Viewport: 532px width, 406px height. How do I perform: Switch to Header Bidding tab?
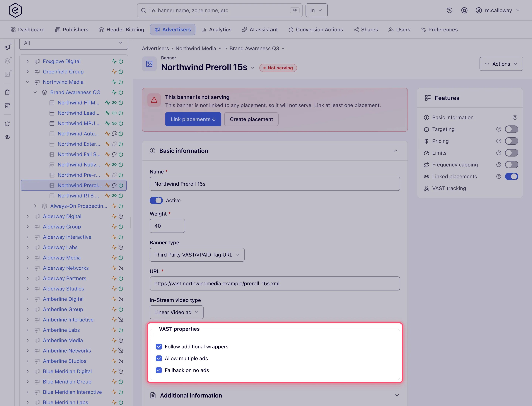point(121,30)
